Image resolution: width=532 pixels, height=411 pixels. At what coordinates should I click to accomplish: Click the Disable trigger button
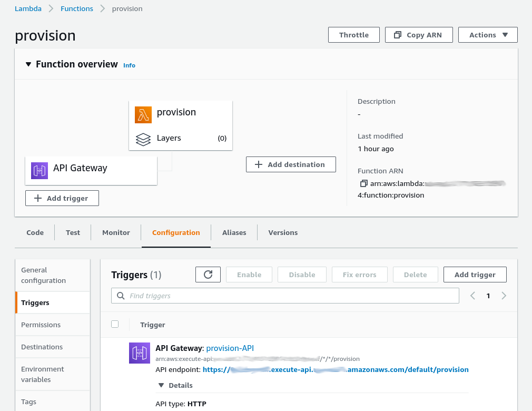[x=302, y=275]
